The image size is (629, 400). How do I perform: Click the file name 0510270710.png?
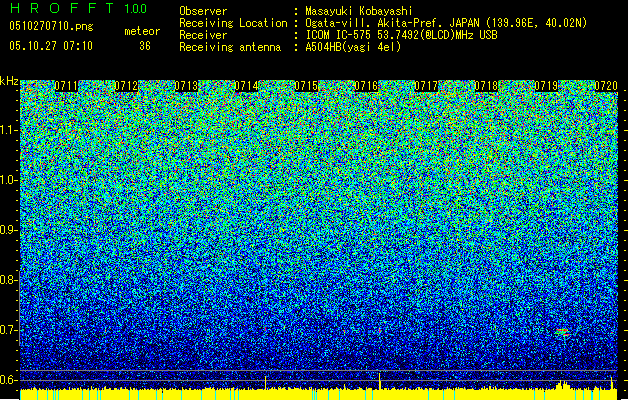click(x=51, y=26)
